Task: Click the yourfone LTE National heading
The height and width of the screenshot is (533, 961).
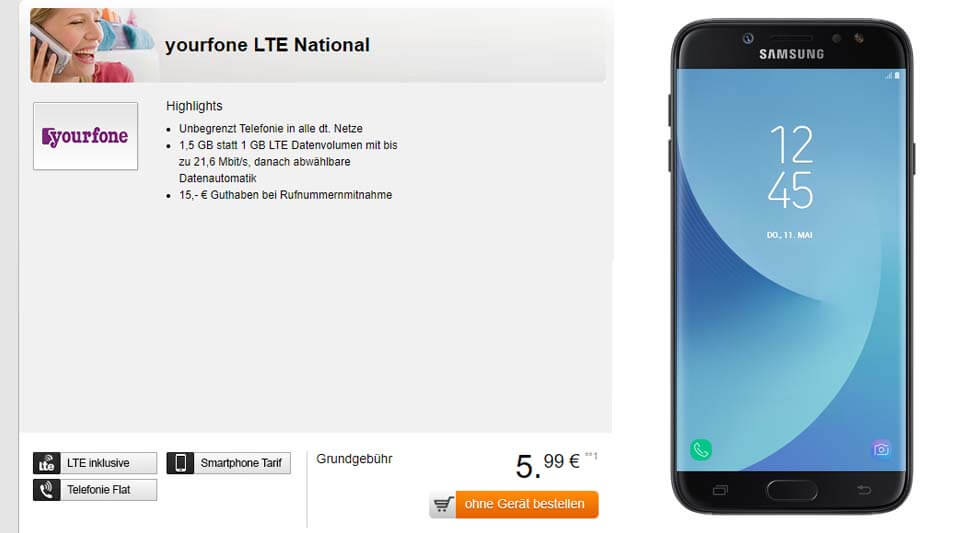Action: coord(267,45)
